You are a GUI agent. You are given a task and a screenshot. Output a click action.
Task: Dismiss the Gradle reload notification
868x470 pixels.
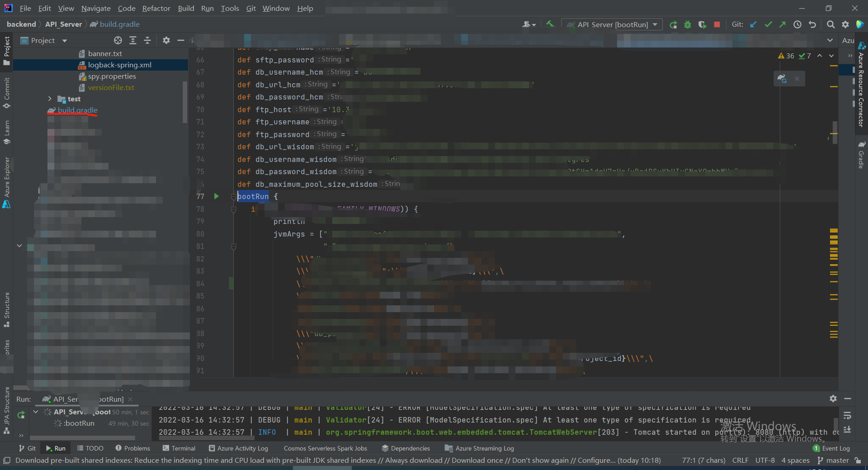(797, 79)
